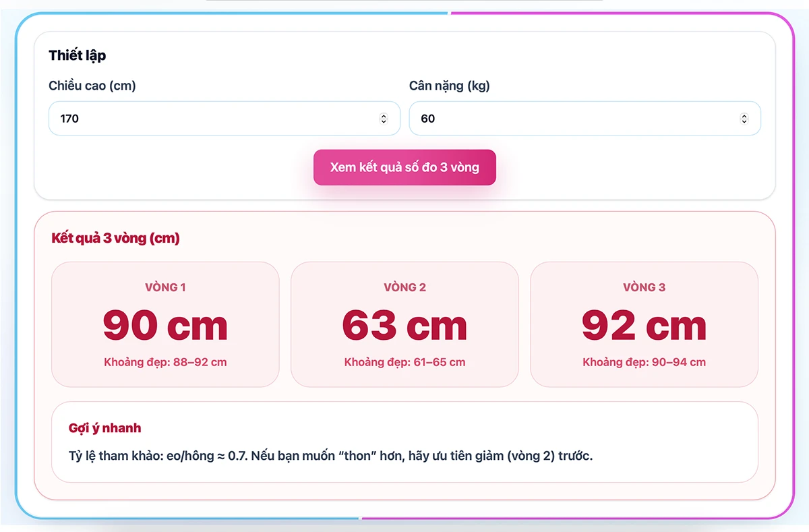809x532 pixels.
Task: Select the 90 cm result value
Action: 165,326
